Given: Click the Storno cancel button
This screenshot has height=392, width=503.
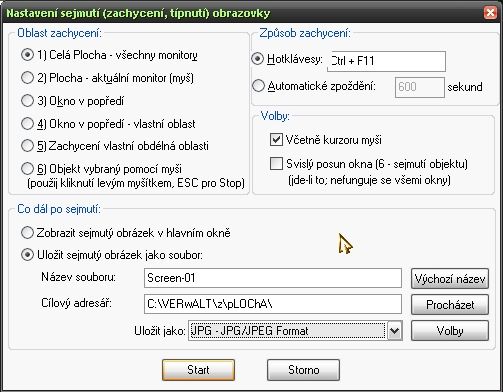Looking at the screenshot, I should [x=303, y=370].
